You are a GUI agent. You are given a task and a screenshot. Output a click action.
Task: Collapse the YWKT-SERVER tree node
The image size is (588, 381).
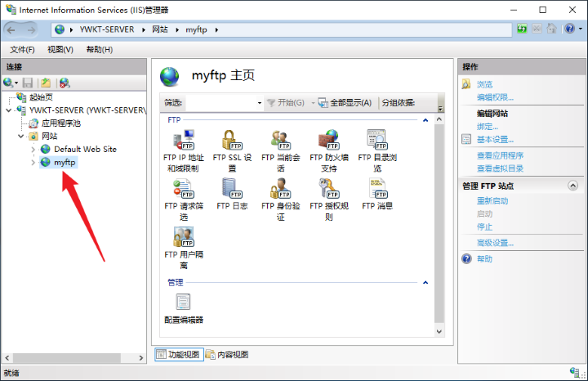(9, 110)
